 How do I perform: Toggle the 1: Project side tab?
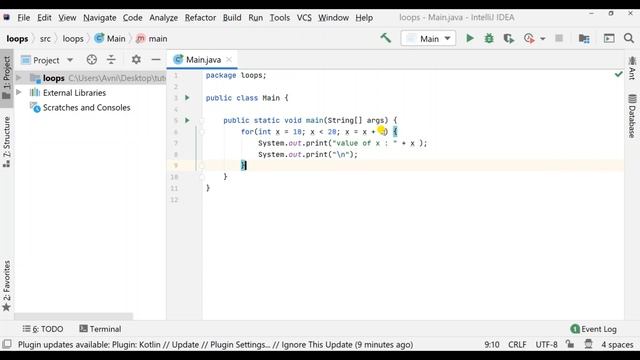(7, 78)
